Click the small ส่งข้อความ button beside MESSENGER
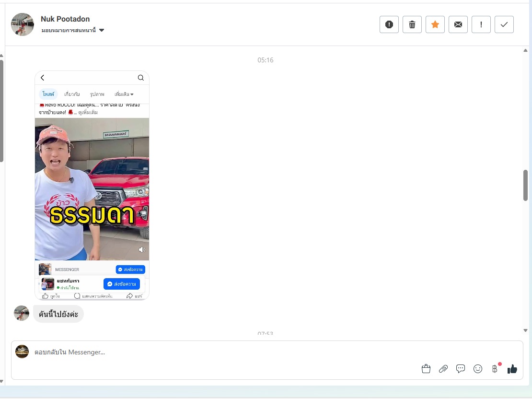The image size is (532, 399). click(131, 270)
